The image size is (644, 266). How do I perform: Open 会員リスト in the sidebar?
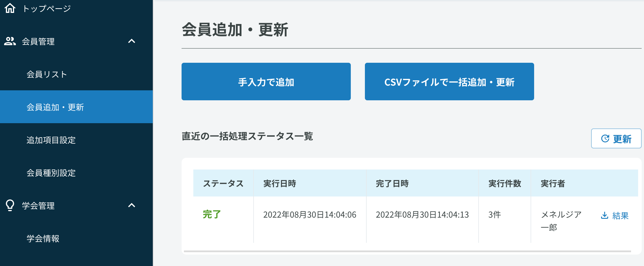[47, 74]
